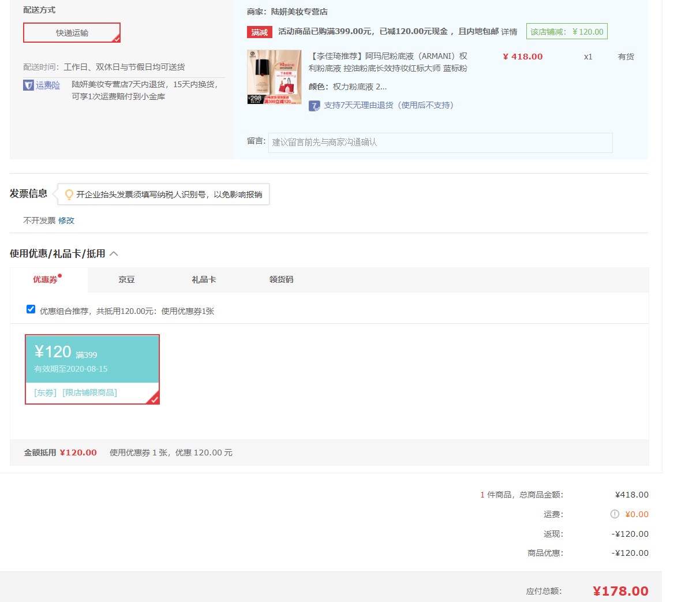Click the 有货 stock status text
The height and width of the screenshot is (602, 700).
coord(626,57)
